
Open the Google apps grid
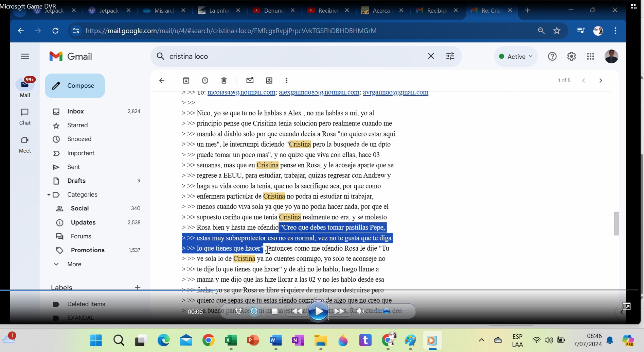(x=590, y=56)
